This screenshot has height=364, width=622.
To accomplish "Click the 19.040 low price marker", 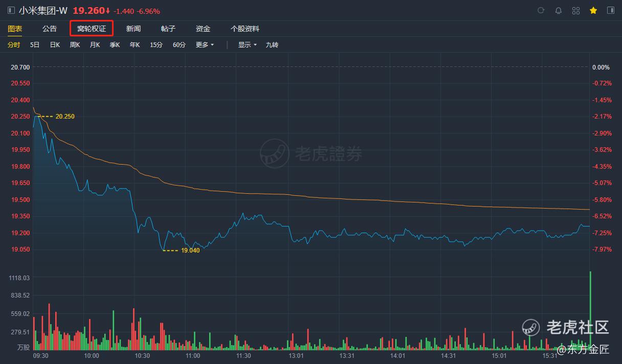I will (x=190, y=251).
